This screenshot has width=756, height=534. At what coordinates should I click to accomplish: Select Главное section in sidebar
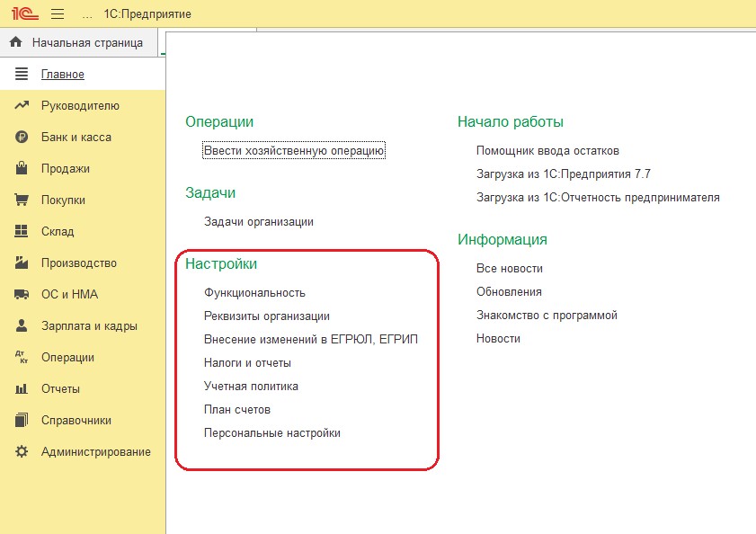coord(63,75)
